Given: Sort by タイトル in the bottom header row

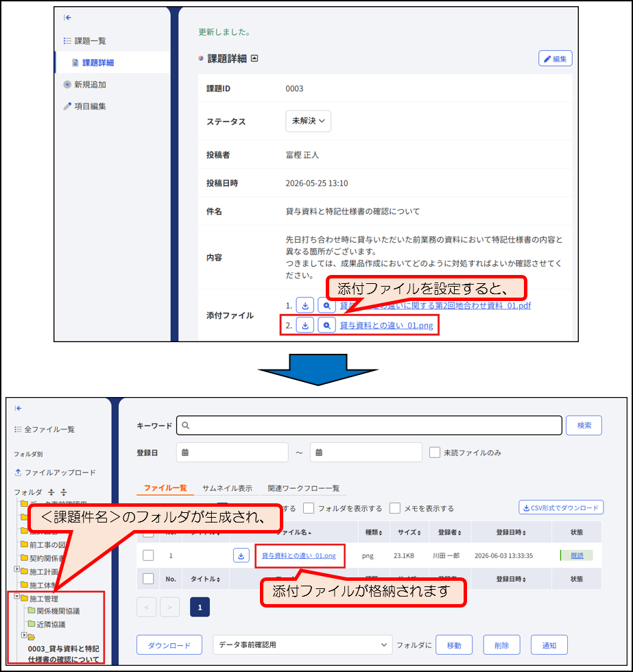Looking at the screenshot, I should 205,579.
